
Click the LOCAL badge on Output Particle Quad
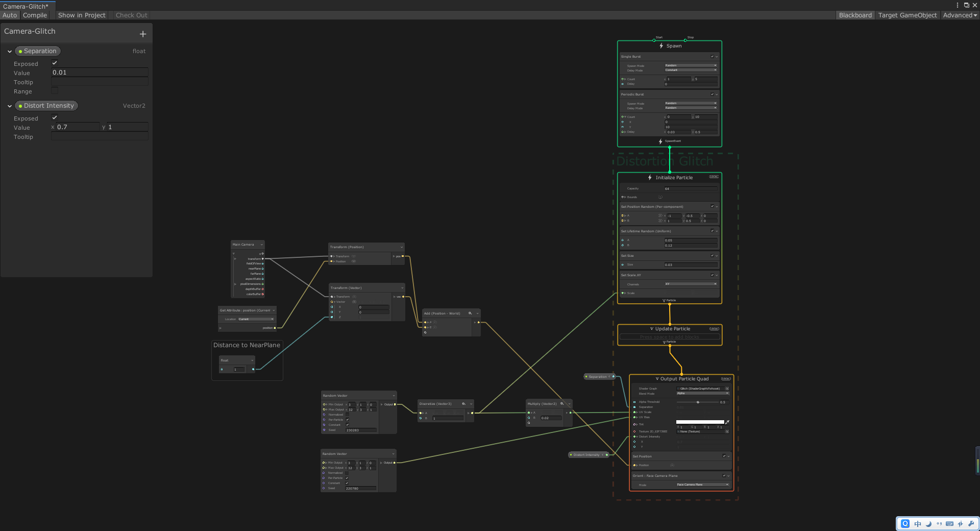point(726,379)
